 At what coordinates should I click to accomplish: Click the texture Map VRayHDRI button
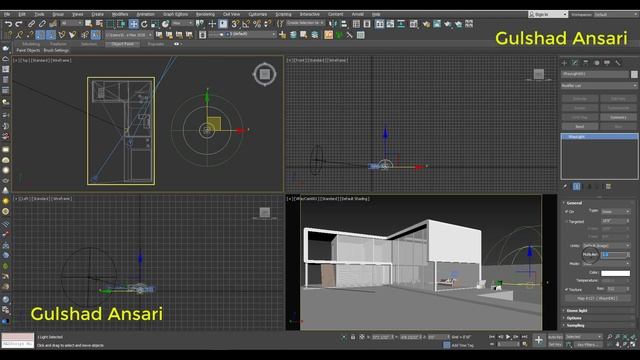[597, 298]
